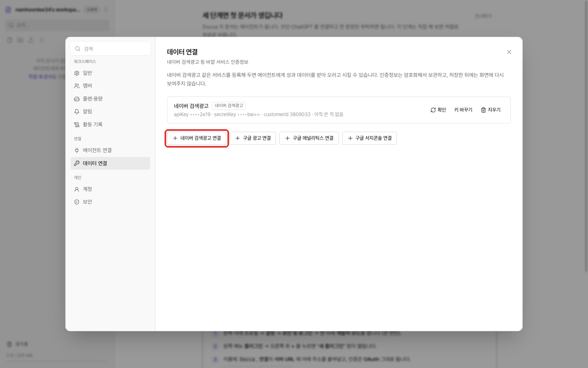Viewport: 588px width, 368px height.
Task: Click the 구글 광고 연결 button
Action: pyautogui.click(x=253, y=138)
